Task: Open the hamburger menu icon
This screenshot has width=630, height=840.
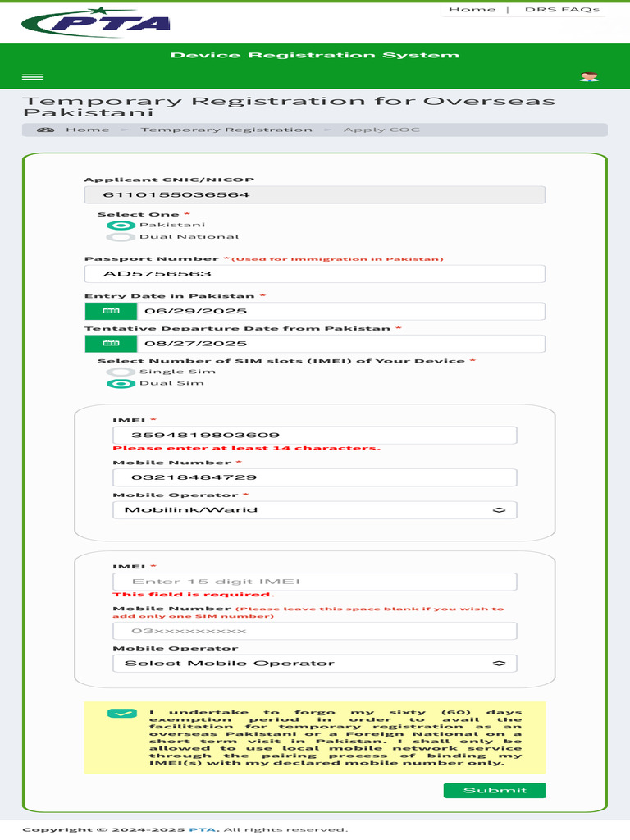Action: point(33,77)
